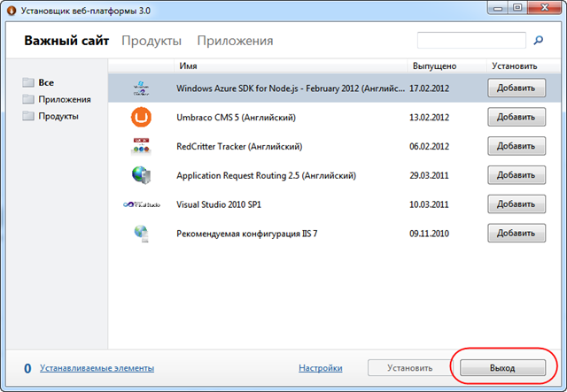The height and width of the screenshot is (392, 567).
Task: Click release date 13.02.2012
Action: [429, 118]
